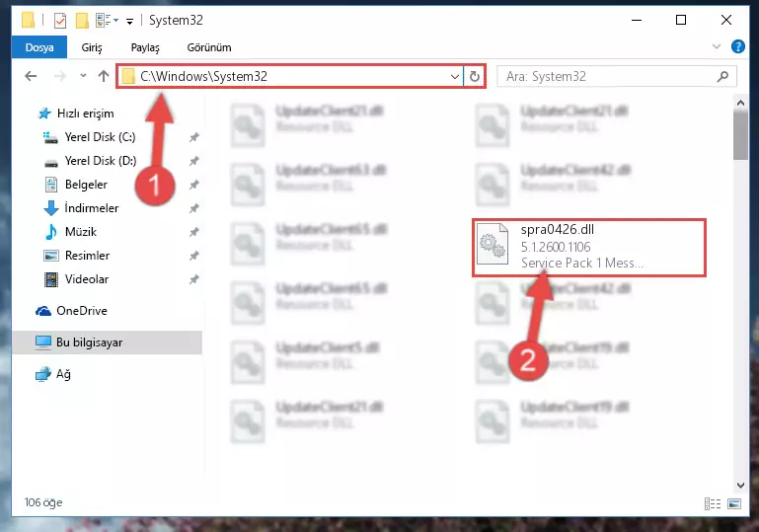Click the System32 title bar folder icon

point(28,21)
